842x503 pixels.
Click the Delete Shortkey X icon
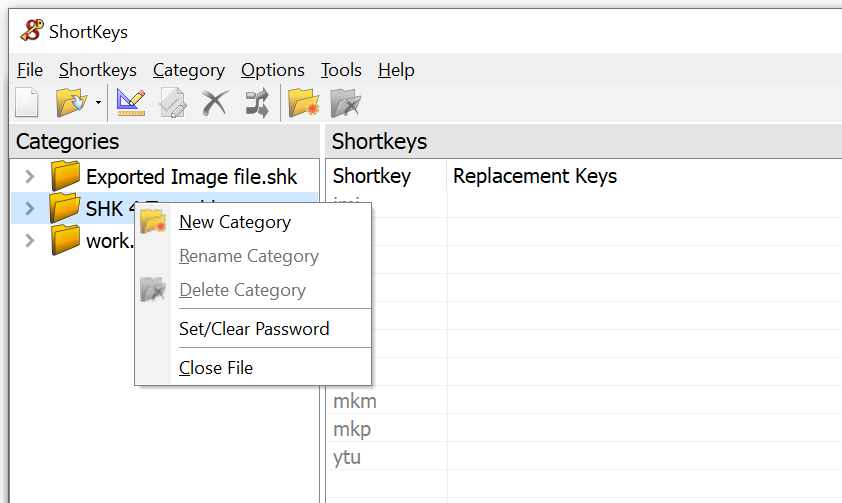(214, 102)
